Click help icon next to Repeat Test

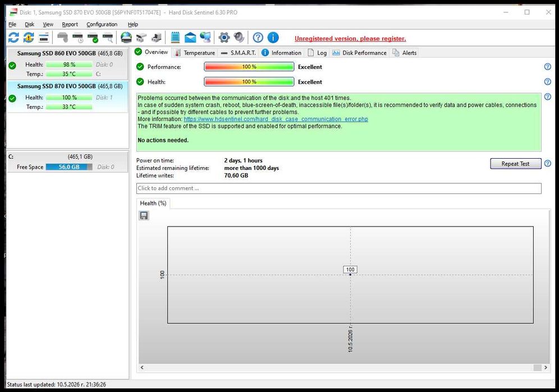[x=548, y=164]
